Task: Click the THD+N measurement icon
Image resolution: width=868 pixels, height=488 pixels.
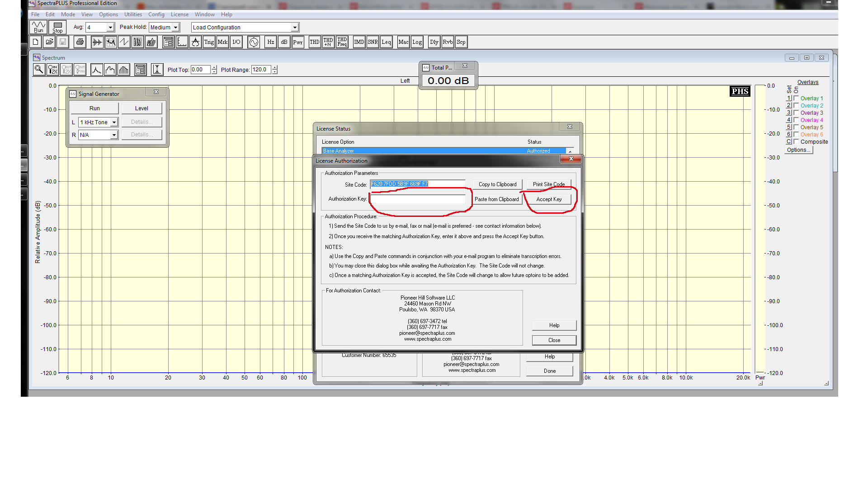Action: click(x=328, y=42)
